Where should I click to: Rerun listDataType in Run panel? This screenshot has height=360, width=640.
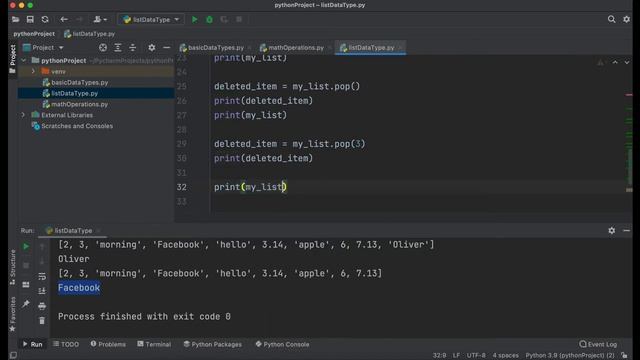(x=26, y=246)
